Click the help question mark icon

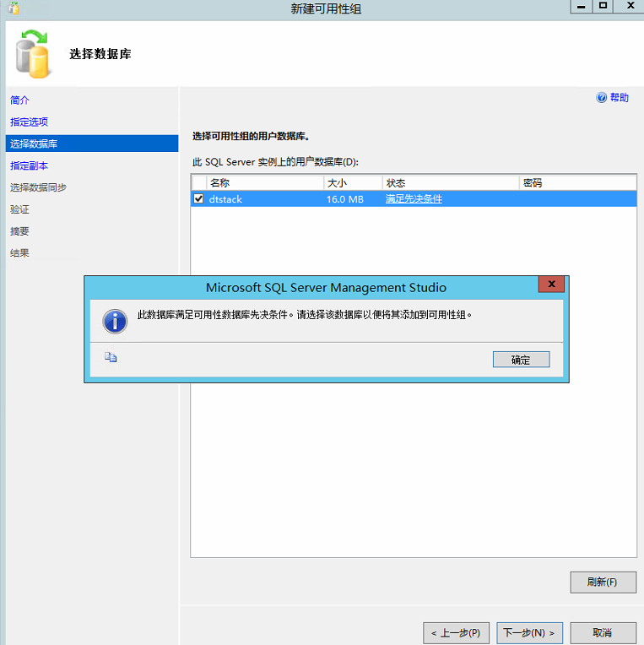click(601, 97)
